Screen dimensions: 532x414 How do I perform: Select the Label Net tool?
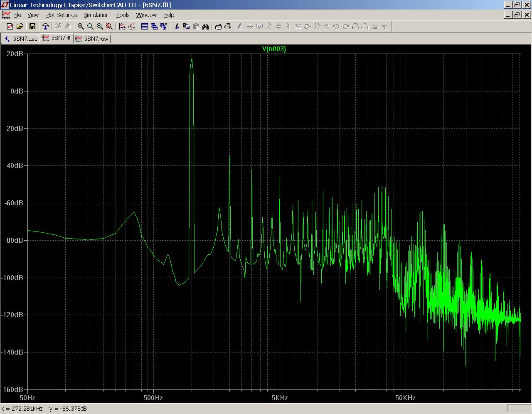(260, 27)
